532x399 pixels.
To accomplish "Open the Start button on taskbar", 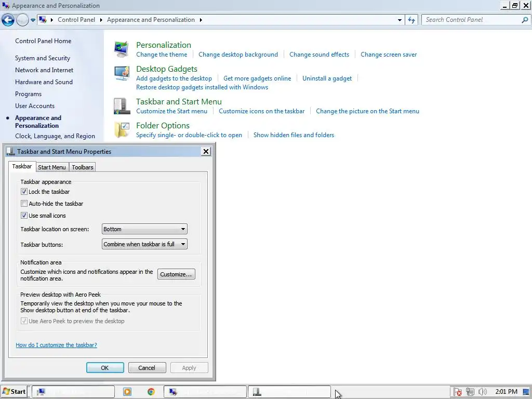I will point(14,392).
